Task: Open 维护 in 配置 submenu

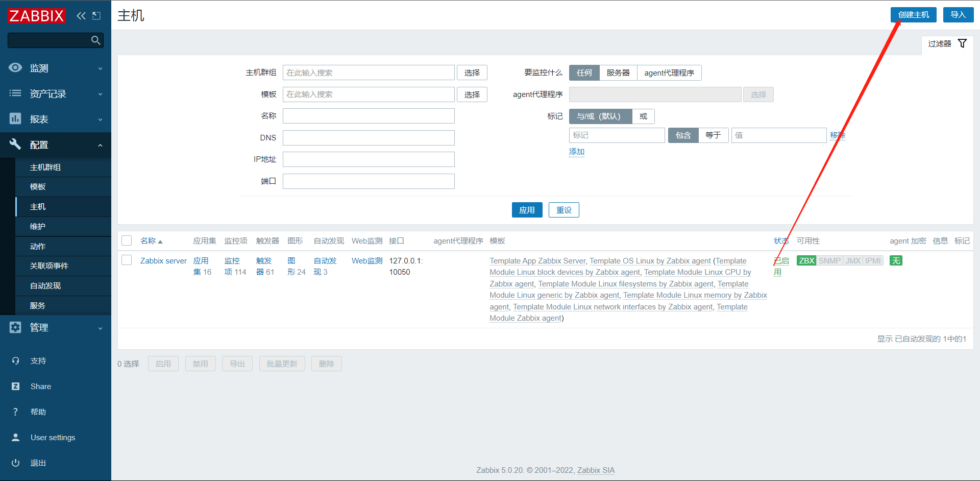Action: (63, 227)
